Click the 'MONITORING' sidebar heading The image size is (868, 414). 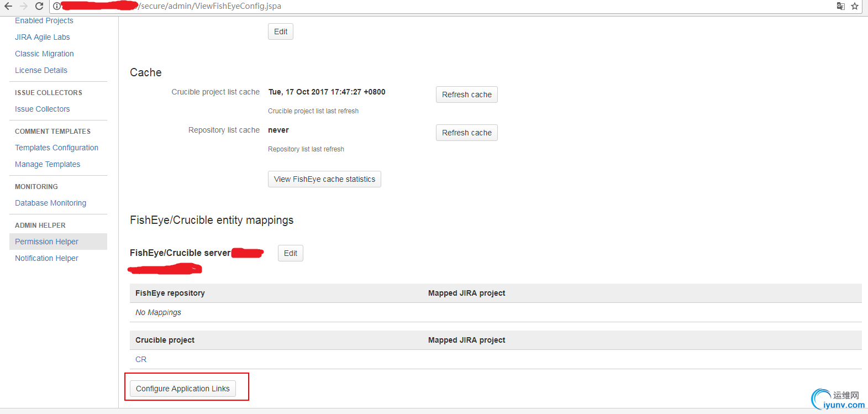36,187
